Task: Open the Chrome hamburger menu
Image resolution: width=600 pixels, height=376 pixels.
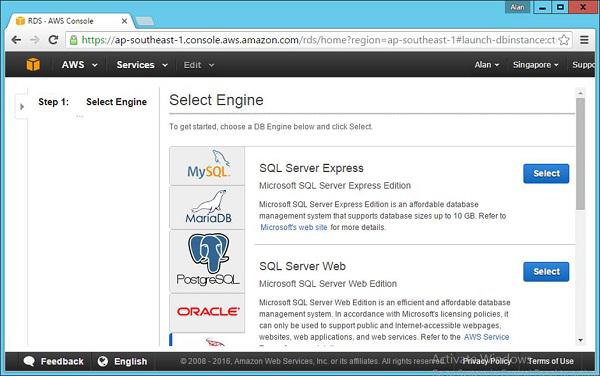Action: [x=584, y=40]
